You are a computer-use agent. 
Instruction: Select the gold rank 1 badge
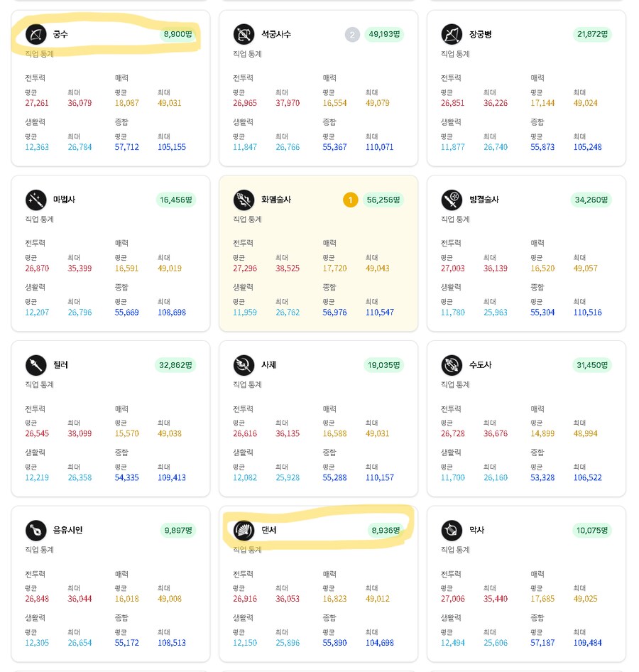pos(350,200)
